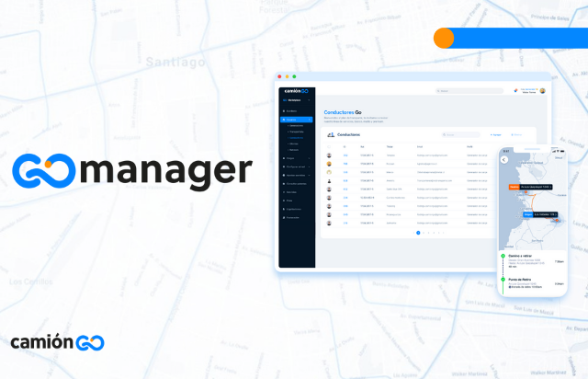
Task: Select the "Punto de Retiro" text on phone
Action: 519,280
